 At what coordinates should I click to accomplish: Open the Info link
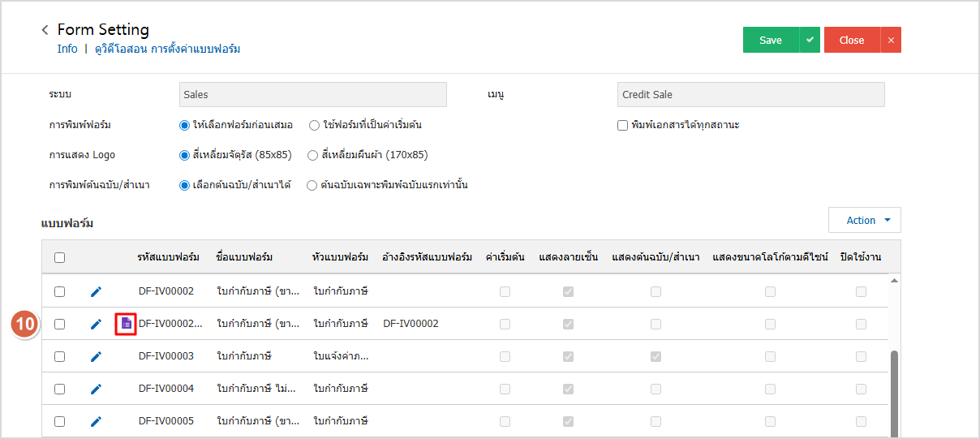click(x=67, y=49)
